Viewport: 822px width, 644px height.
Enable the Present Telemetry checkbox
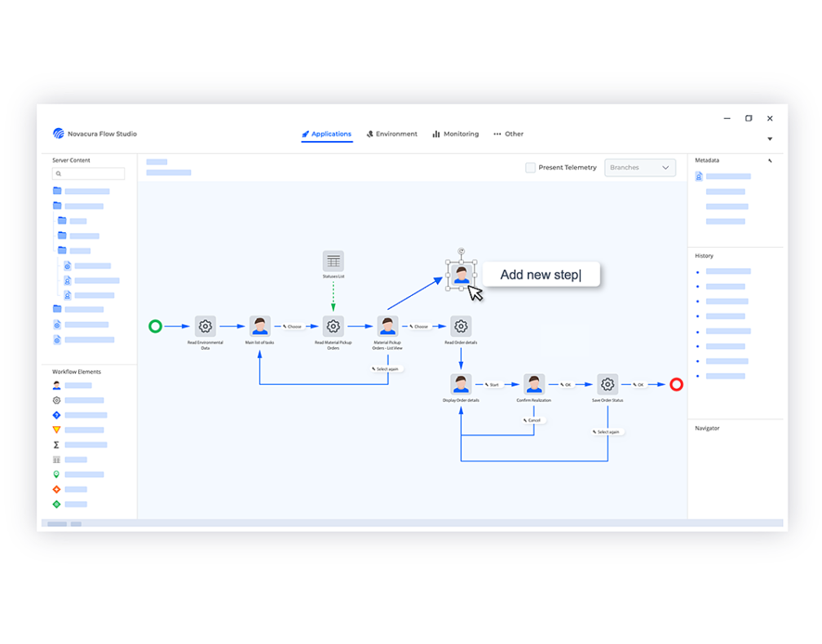coord(531,168)
